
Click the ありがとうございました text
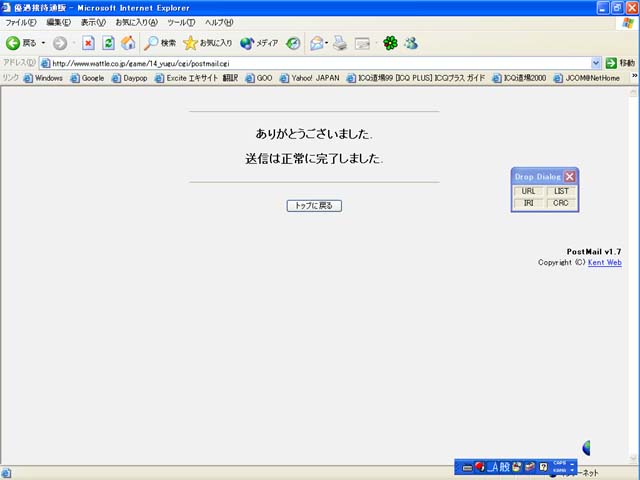pos(313,134)
